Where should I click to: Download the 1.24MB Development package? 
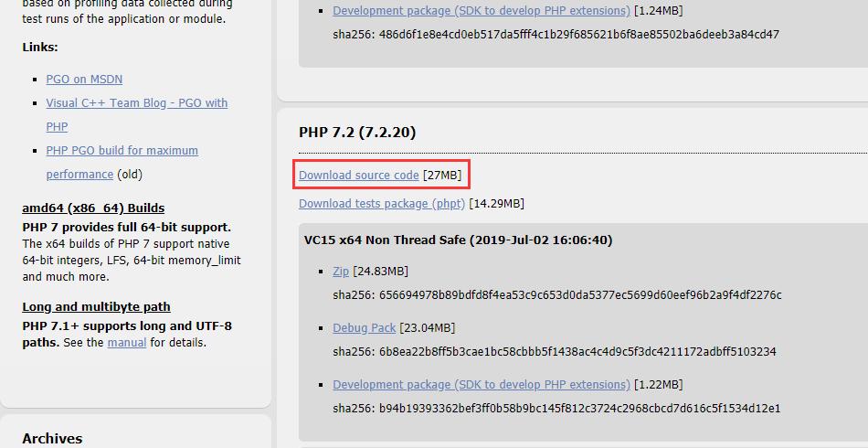pyautogui.click(x=481, y=11)
